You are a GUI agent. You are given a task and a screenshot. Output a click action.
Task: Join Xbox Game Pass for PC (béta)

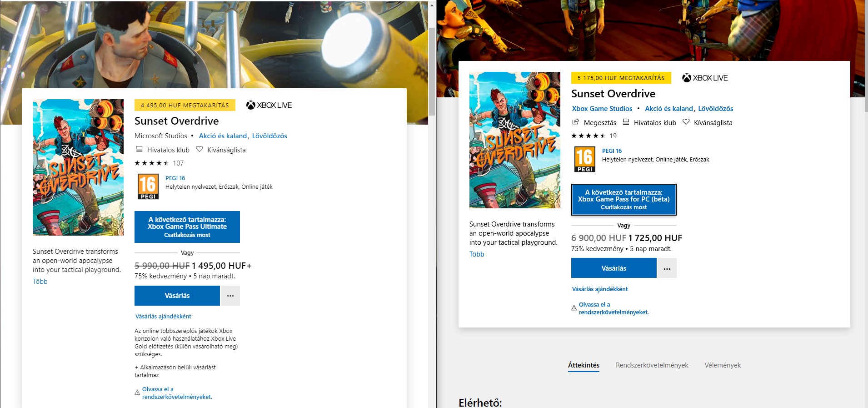click(x=624, y=200)
